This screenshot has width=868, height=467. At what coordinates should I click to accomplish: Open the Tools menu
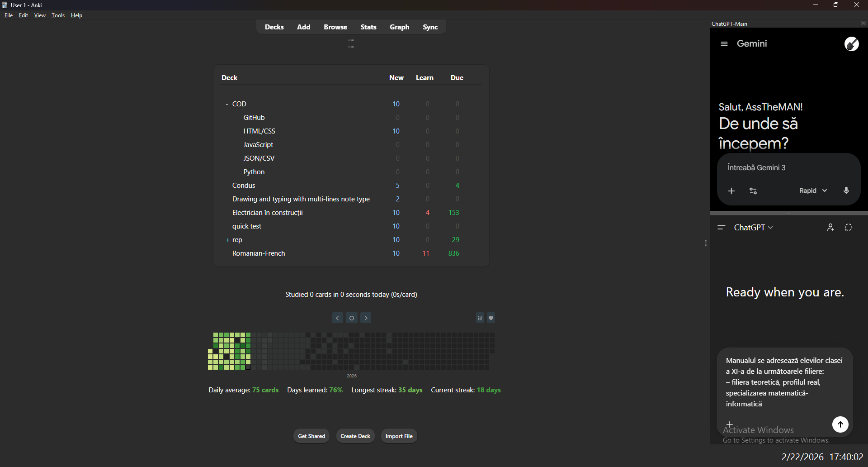(58, 15)
